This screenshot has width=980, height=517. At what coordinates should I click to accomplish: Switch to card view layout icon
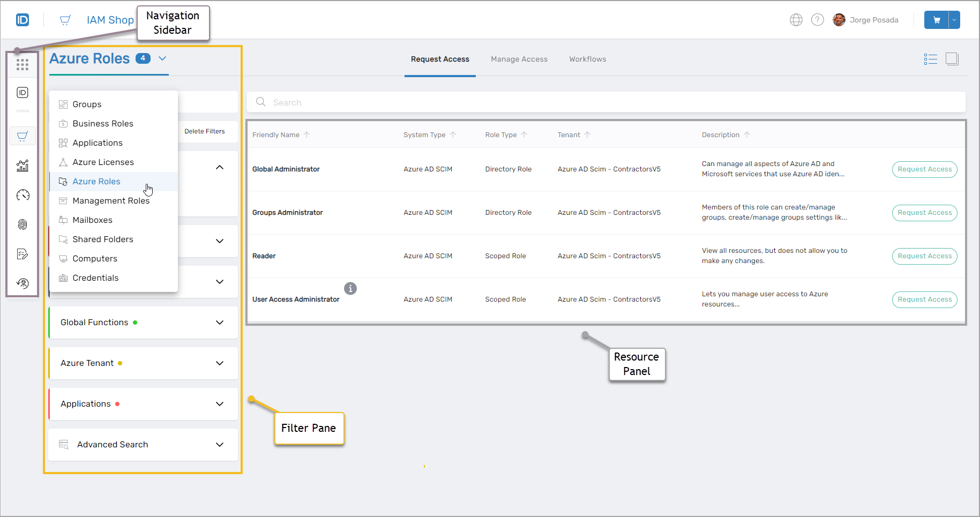point(952,59)
